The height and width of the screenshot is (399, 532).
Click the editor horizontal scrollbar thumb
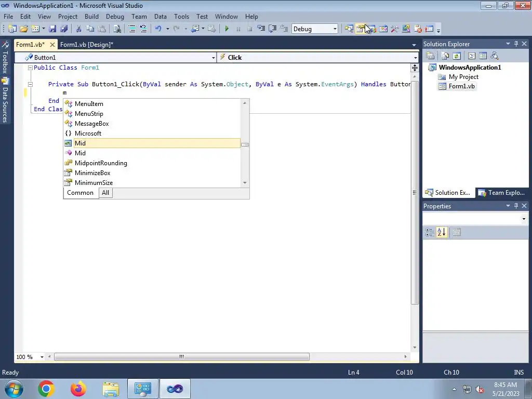tap(182, 356)
